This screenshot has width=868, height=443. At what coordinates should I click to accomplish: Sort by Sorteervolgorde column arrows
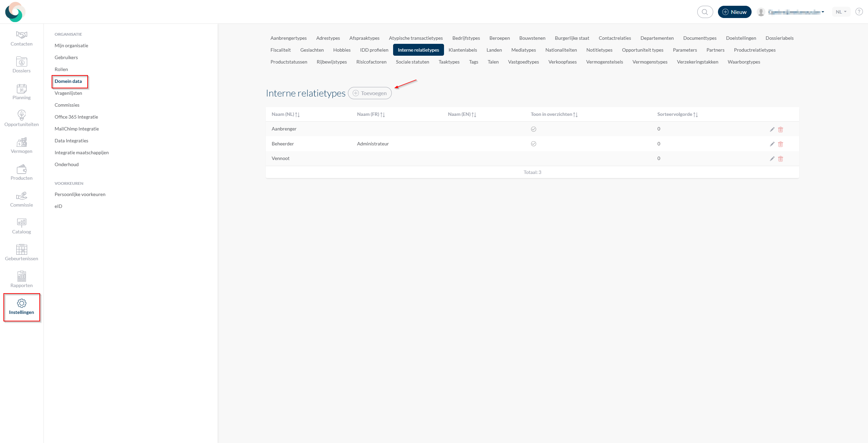tap(695, 114)
